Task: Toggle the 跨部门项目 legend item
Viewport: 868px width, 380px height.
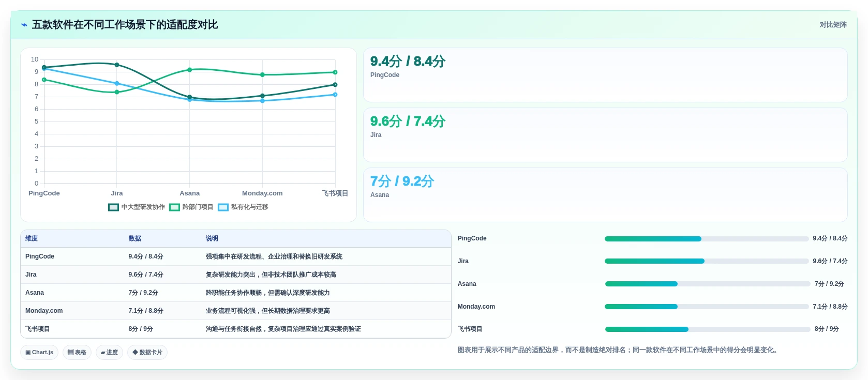Action: click(x=191, y=207)
